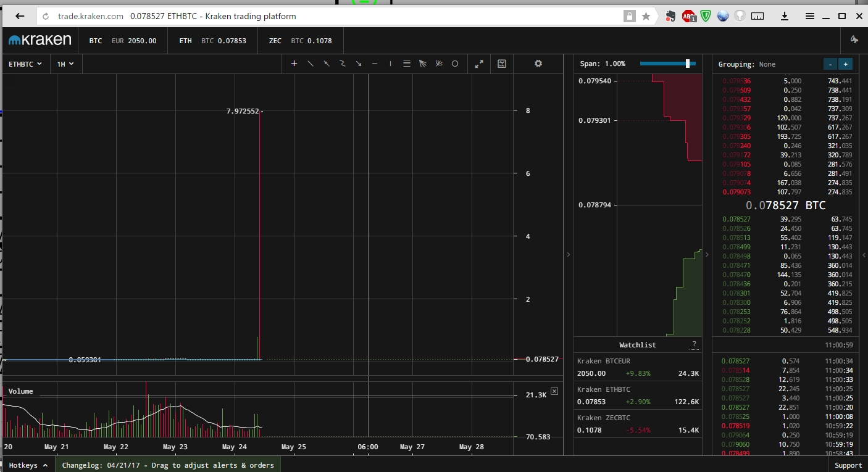This screenshot has width=868, height=472.
Task: Open the announcements megaphone icon
Action: 854,40
